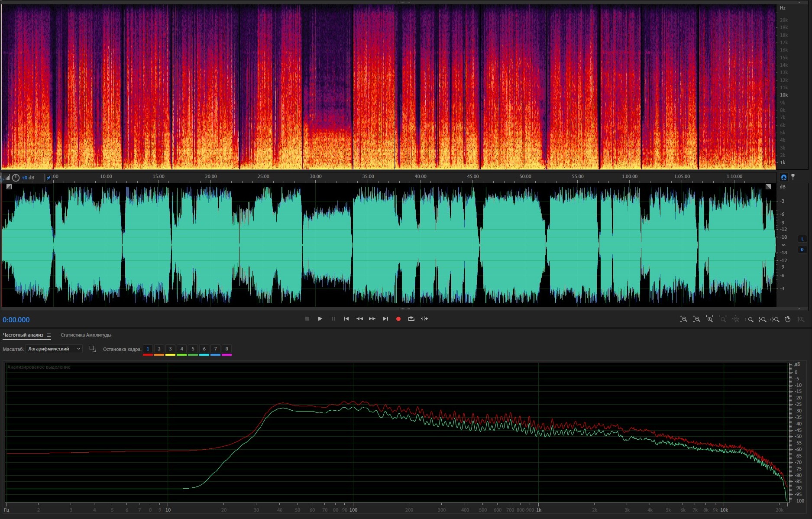Toggle loop playback icon
The image size is (812, 519).
[411, 319]
